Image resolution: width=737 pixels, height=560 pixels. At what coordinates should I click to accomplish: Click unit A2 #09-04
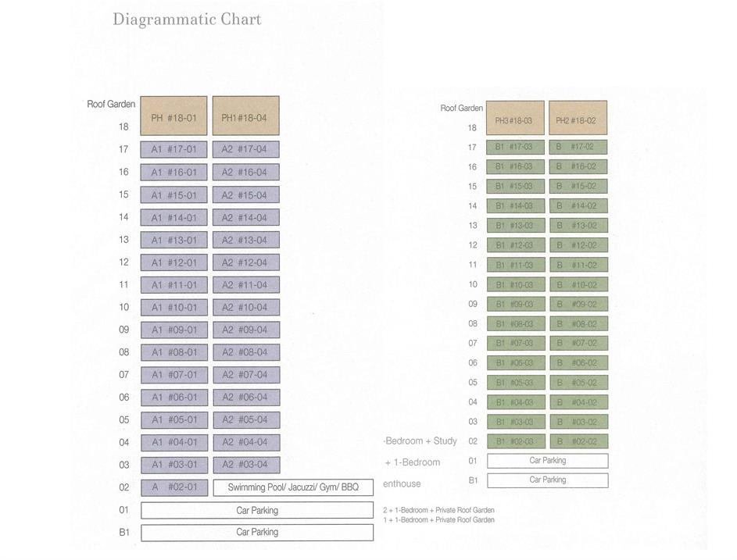[x=245, y=330]
